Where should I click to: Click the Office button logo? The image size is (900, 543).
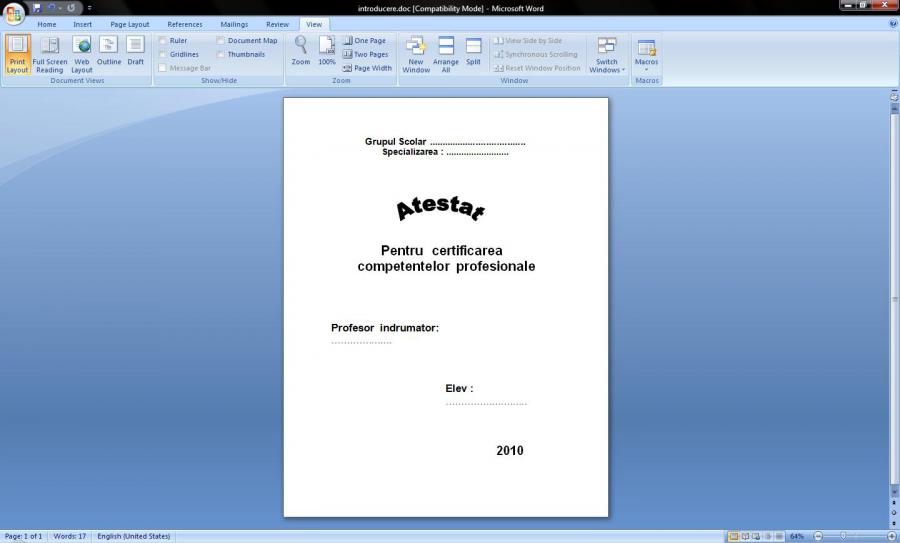14,12
